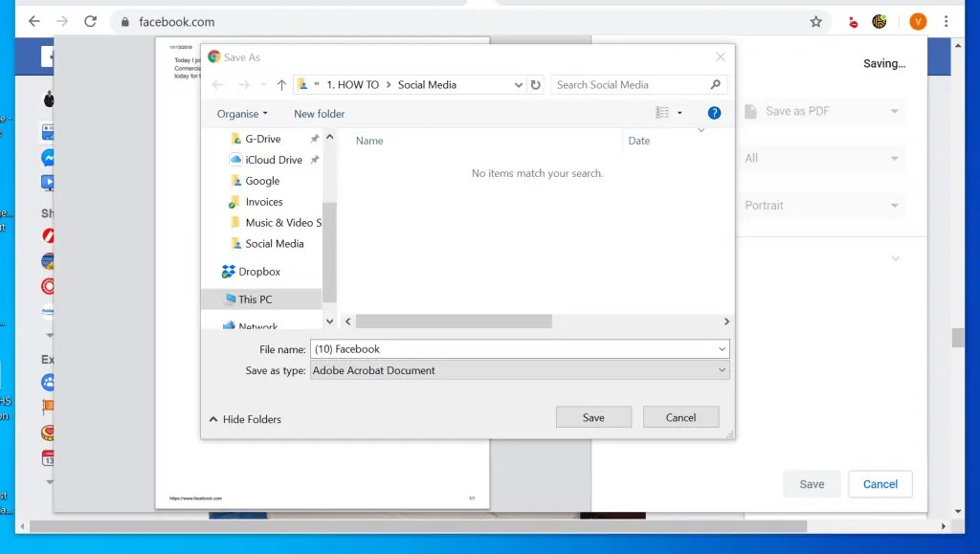The image size is (980, 554).
Task: Open the Organise dropdown menu
Action: 241,113
